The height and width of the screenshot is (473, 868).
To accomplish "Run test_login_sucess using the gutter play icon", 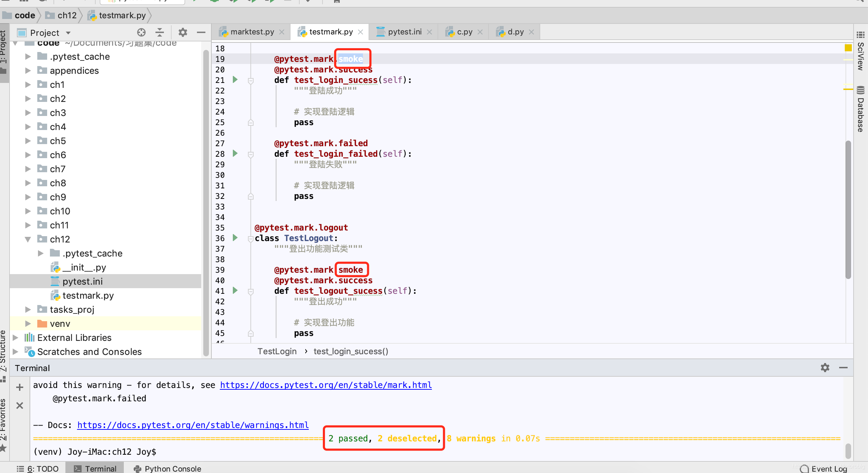I will pos(235,79).
